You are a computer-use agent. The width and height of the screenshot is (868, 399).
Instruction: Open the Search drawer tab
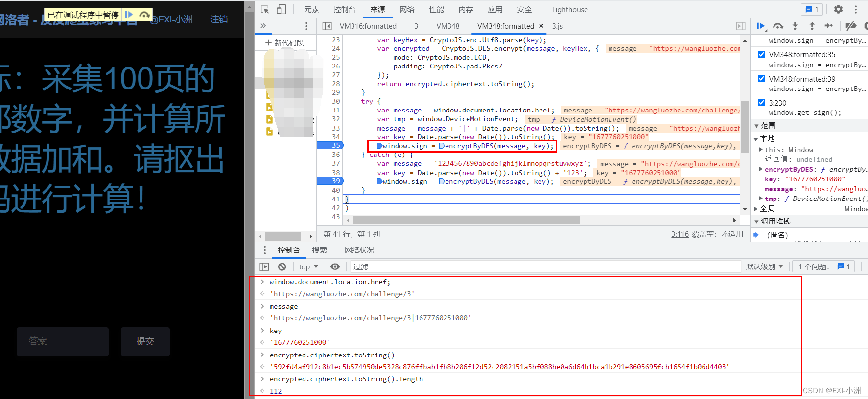pos(320,250)
